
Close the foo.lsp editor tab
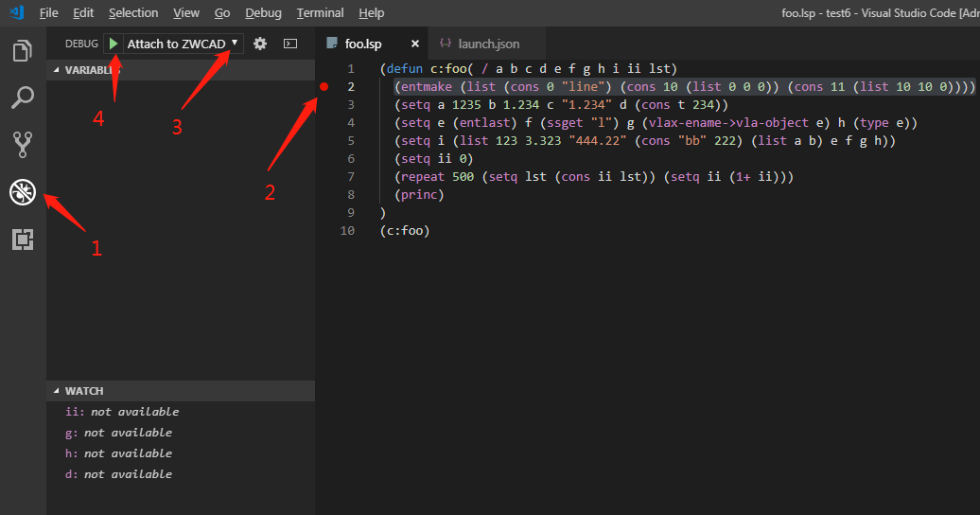(415, 44)
